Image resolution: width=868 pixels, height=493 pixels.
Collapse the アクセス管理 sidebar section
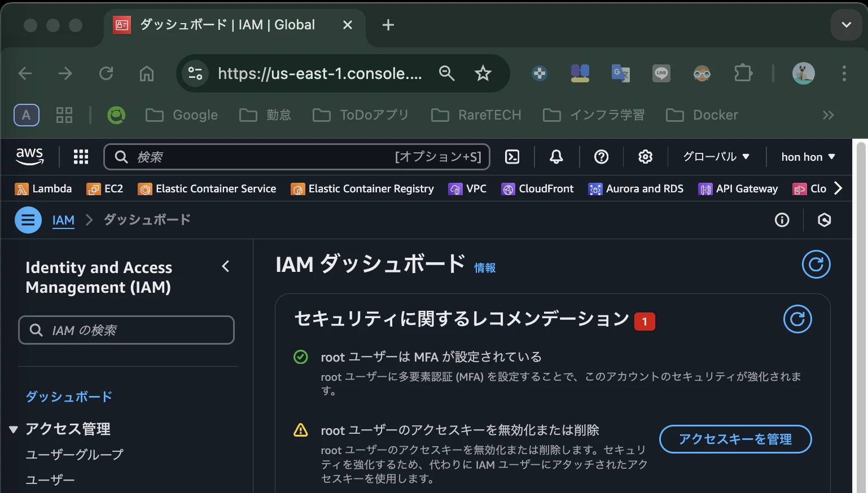pyautogui.click(x=13, y=429)
